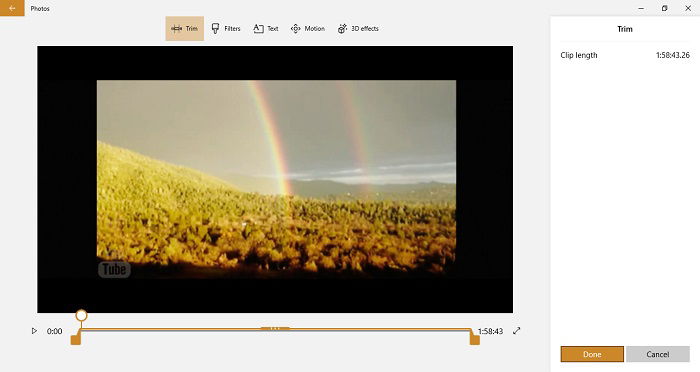700x372 pixels.
Task: Close the Photos window
Action: (x=688, y=8)
